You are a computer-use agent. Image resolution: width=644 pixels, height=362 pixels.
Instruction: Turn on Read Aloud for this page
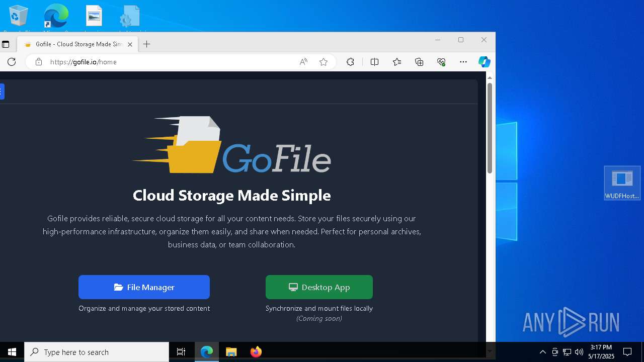303,62
